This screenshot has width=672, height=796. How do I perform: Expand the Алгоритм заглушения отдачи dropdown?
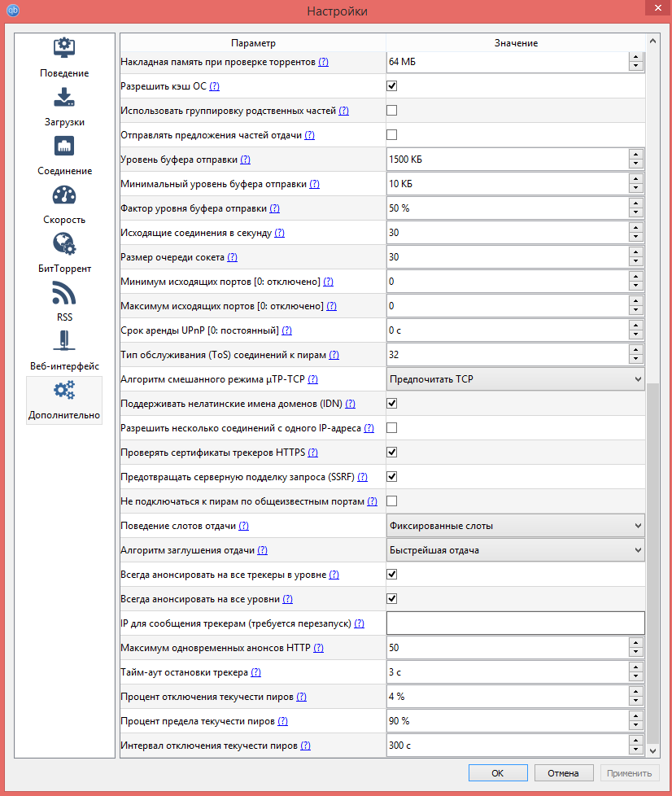coord(515,549)
